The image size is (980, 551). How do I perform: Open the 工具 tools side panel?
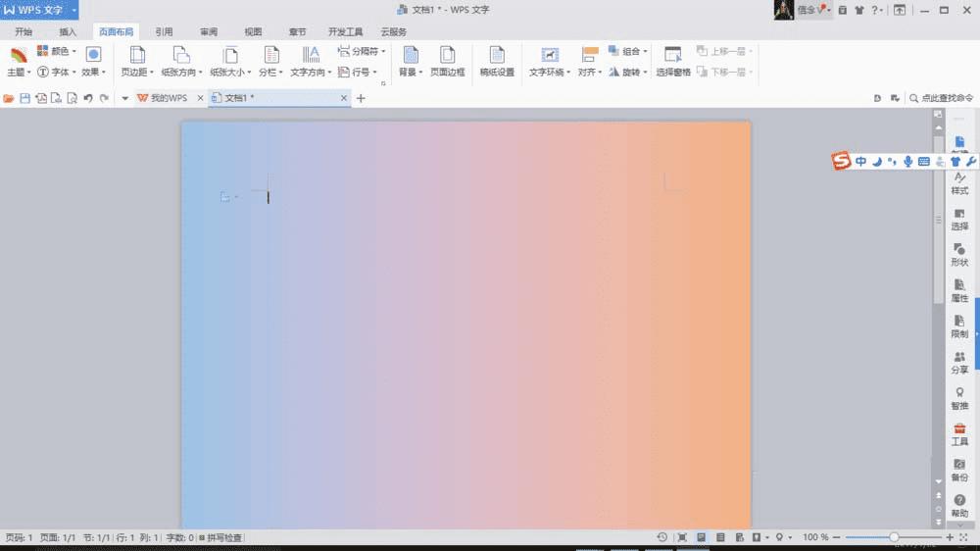point(959,434)
